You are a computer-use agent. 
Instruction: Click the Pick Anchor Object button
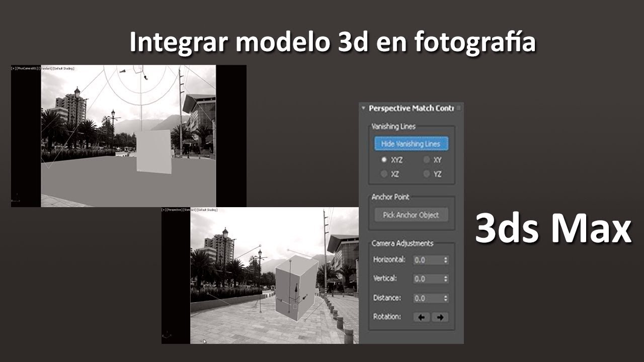411,215
